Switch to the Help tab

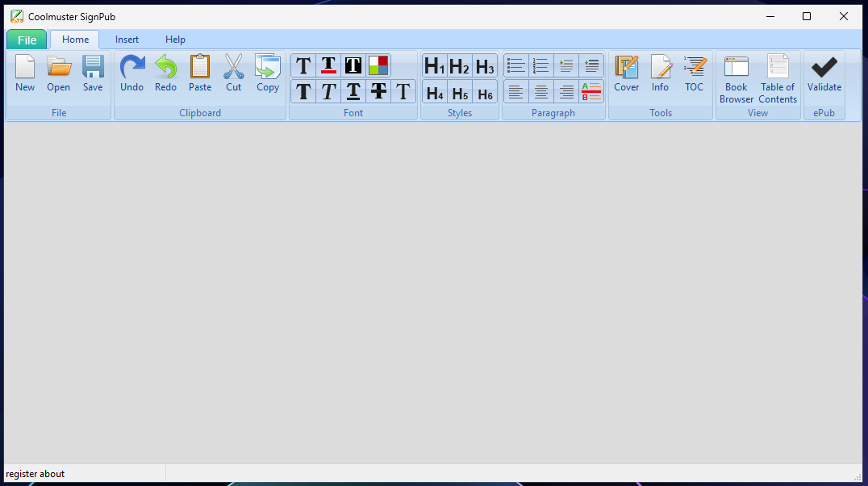coord(175,40)
